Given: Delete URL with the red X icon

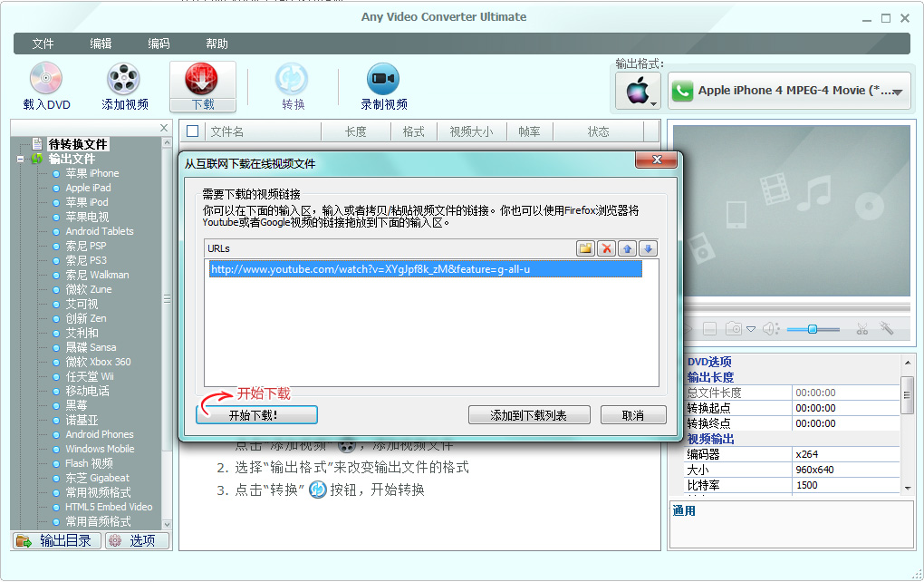Looking at the screenshot, I should pyautogui.click(x=606, y=248).
